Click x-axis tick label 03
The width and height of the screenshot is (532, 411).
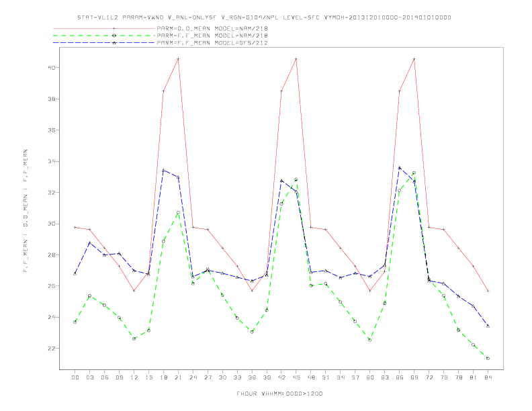tap(89, 377)
